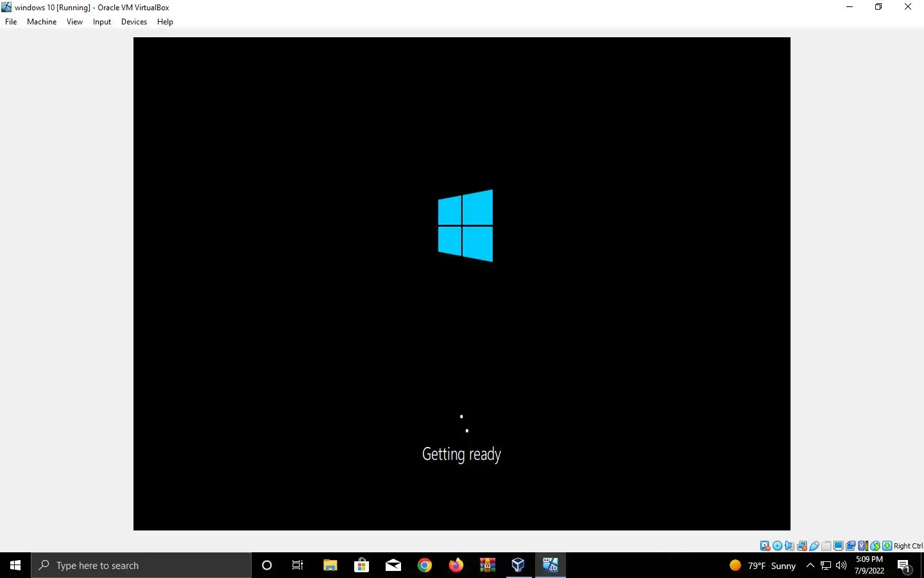The image size is (924, 578).
Task: Open Task View on the taskbar
Action: 298,565
